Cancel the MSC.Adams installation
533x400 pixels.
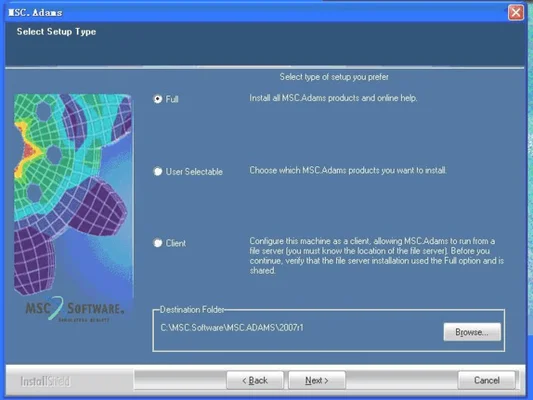coord(486,380)
